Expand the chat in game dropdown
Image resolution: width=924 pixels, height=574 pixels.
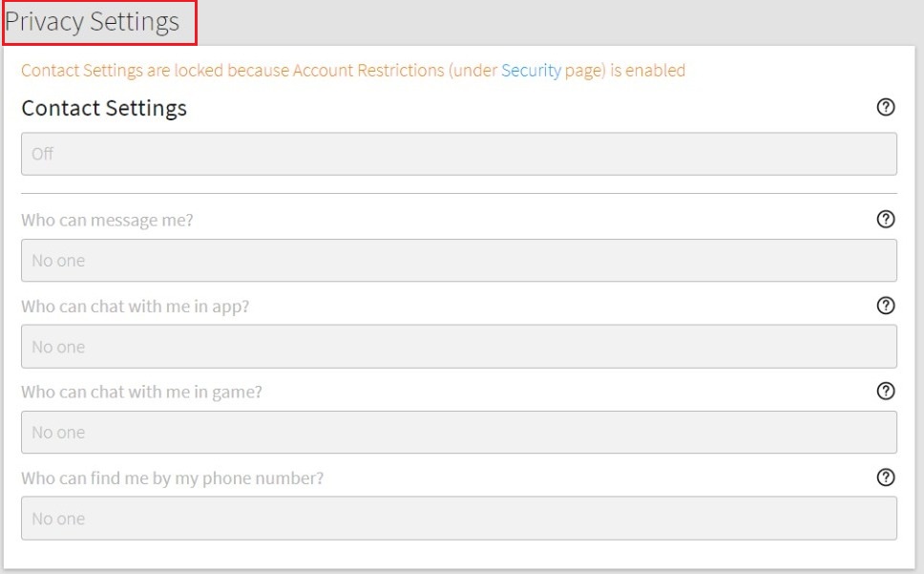pos(458,433)
